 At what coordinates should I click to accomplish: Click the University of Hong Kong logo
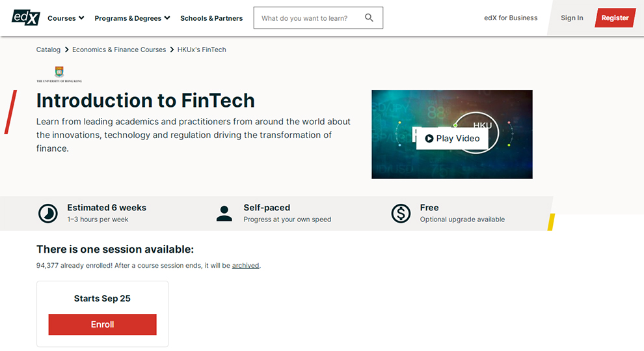click(x=59, y=74)
